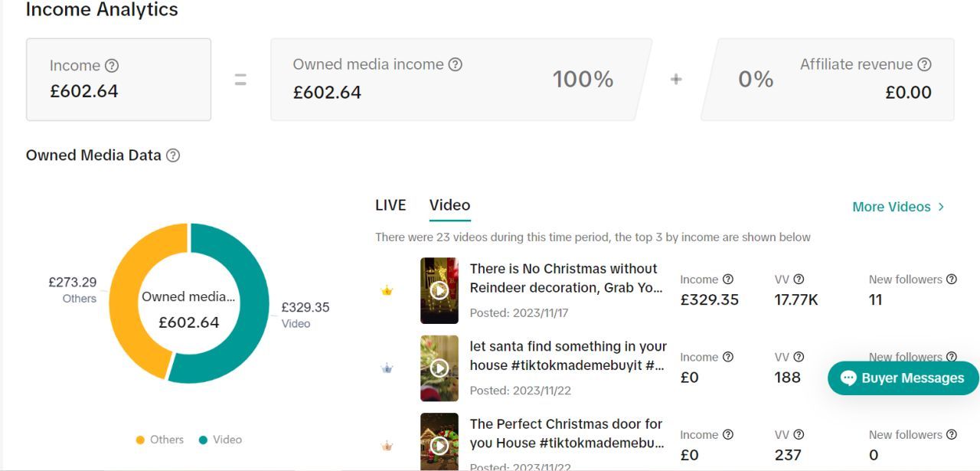
Task: Click the Affiliate revenue help icon
Action: 924,64
